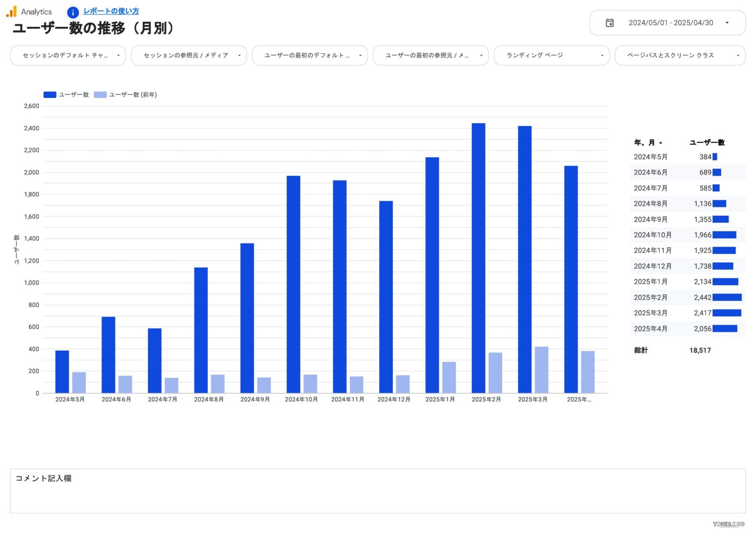This screenshot has width=756, height=534.
Task: Click the calendar icon in the date picker
Action: [610, 22]
